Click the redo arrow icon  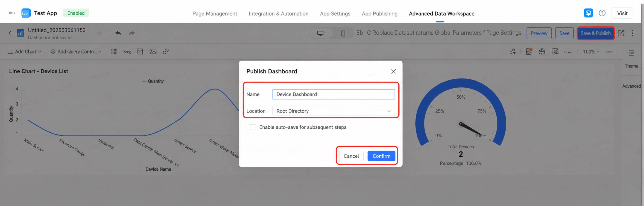click(132, 33)
